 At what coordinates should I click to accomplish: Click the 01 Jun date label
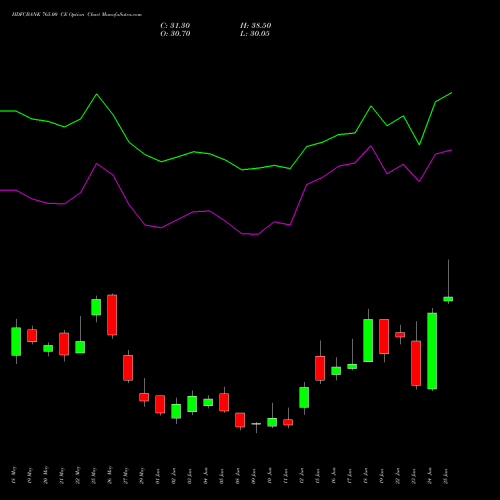click(x=158, y=476)
